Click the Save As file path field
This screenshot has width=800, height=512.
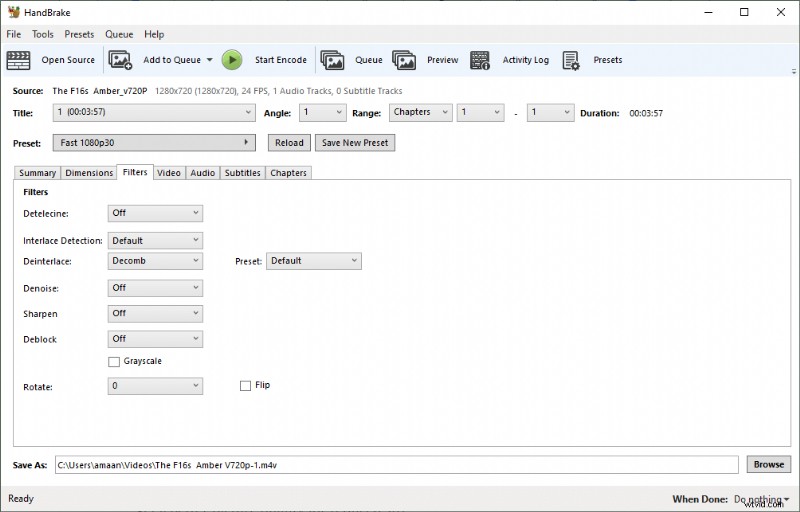tap(396, 465)
